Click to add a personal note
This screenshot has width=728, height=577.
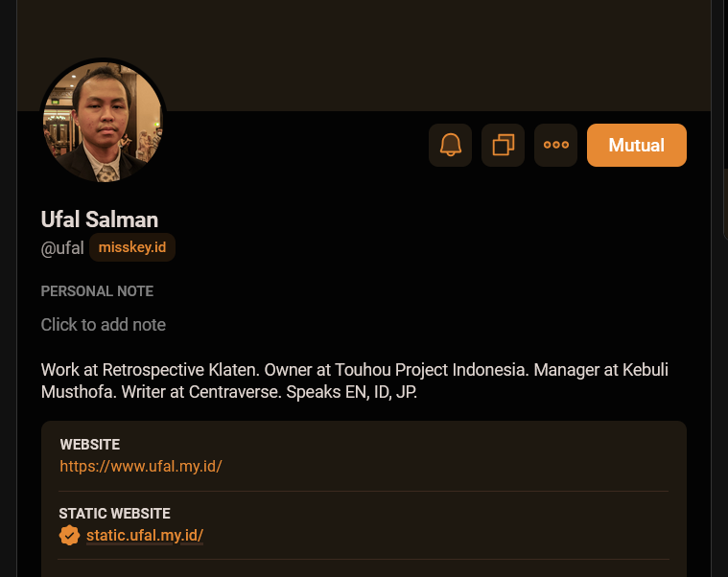pos(104,325)
